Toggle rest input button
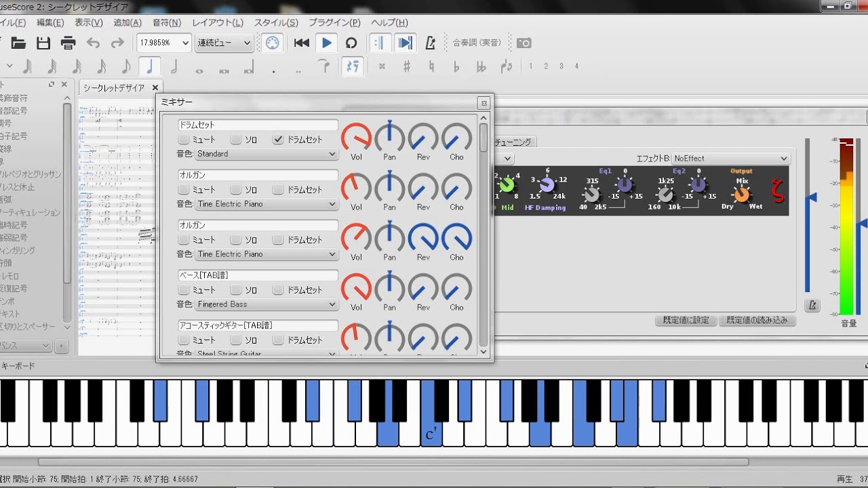Image resolution: width=868 pixels, height=488 pixels. coord(352,66)
